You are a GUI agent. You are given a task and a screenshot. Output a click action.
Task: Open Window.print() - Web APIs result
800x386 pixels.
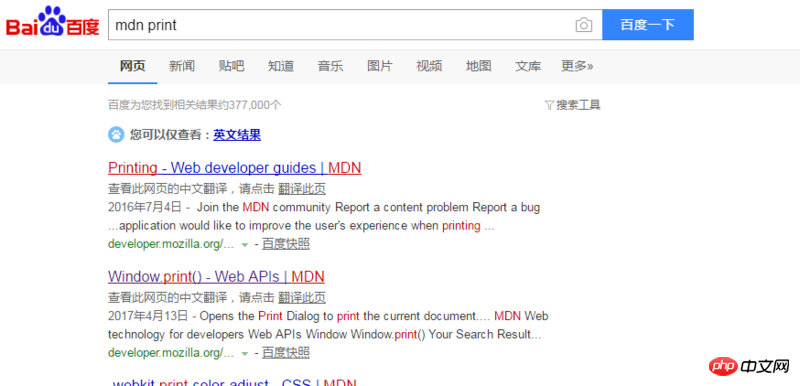point(216,276)
